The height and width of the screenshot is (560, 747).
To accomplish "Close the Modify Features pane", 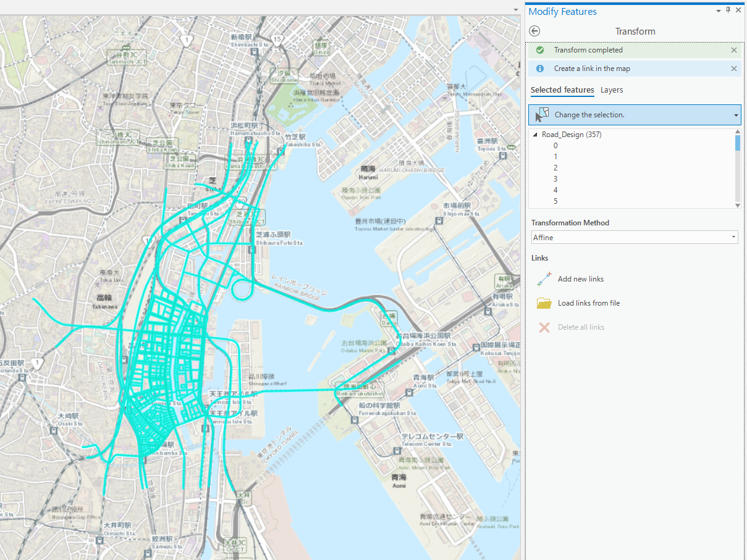I will [x=738, y=10].
